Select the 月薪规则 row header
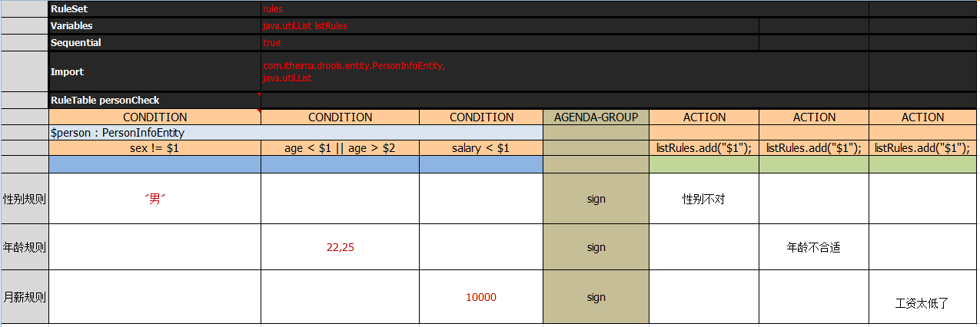 point(25,297)
